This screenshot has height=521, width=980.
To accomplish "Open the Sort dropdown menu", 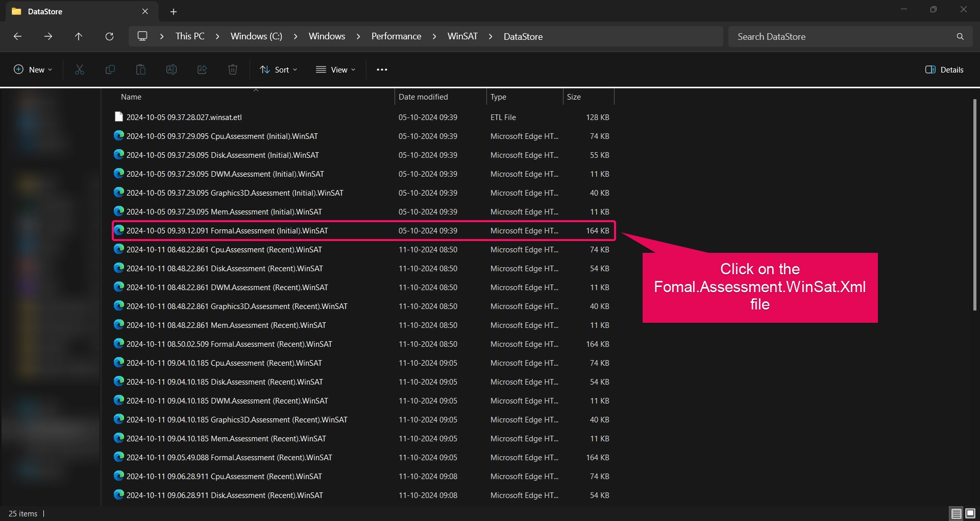I will pyautogui.click(x=278, y=69).
